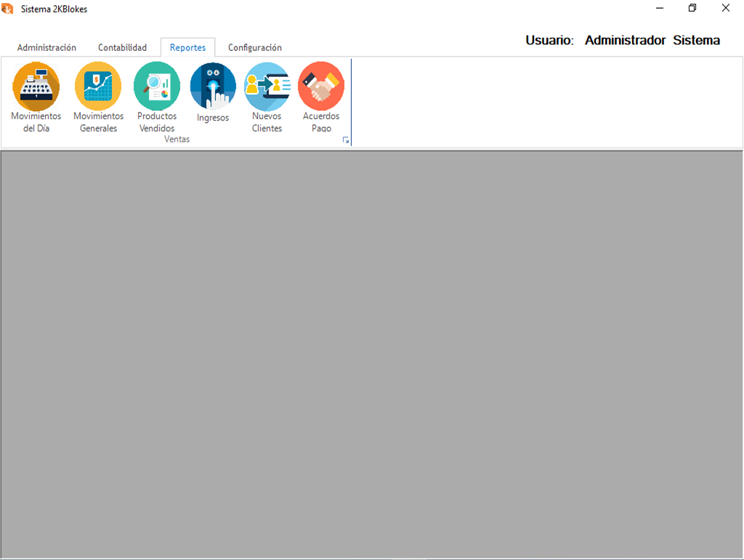Launch the Productos Vendidos report
The height and width of the screenshot is (560, 744).
[x=157, y=86]
